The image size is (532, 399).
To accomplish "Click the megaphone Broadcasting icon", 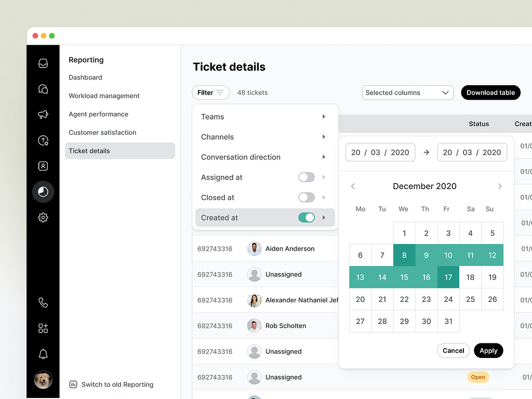I will click(43, 114).
